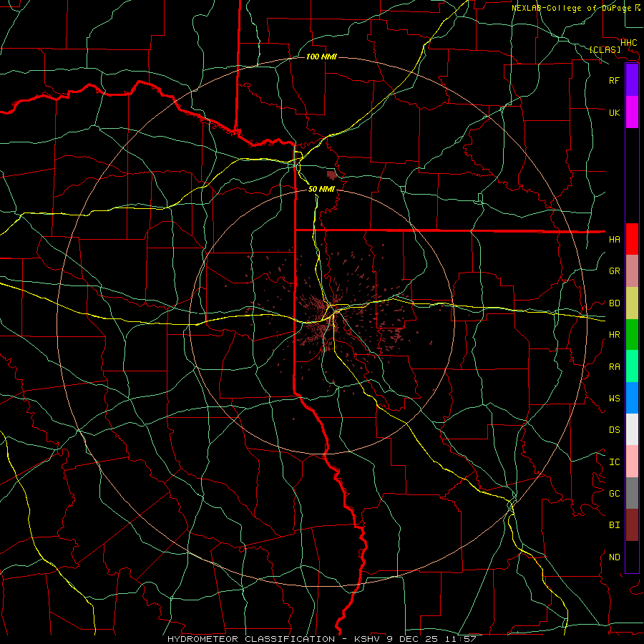Click the DS legend label
This screenshot has height=644, width=644.
click(x=614, y=430)
